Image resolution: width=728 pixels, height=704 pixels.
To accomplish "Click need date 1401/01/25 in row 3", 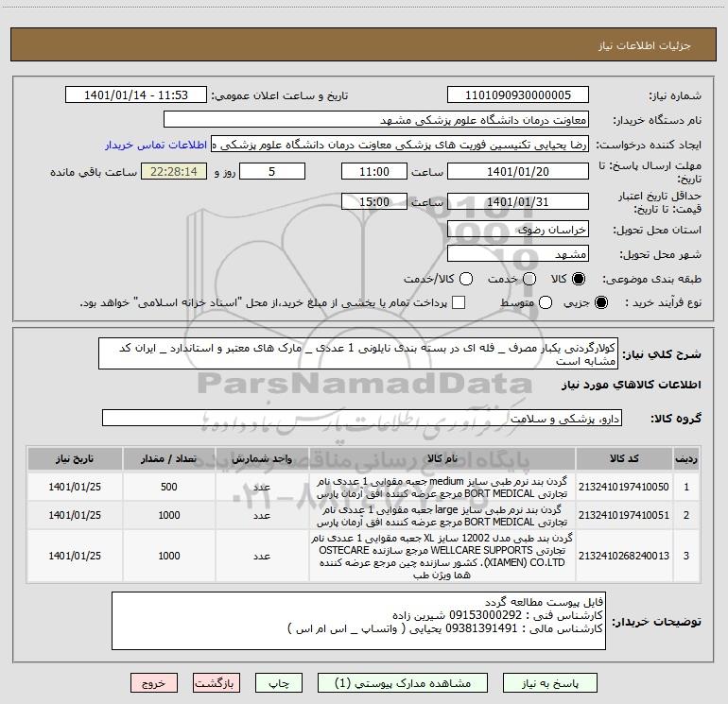I will tap(75, 556).
